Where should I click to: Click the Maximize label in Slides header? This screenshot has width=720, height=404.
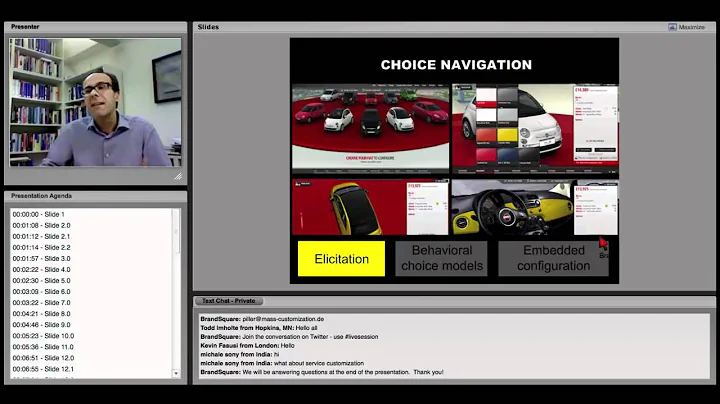pyautogui.click(x=692, y=27)
